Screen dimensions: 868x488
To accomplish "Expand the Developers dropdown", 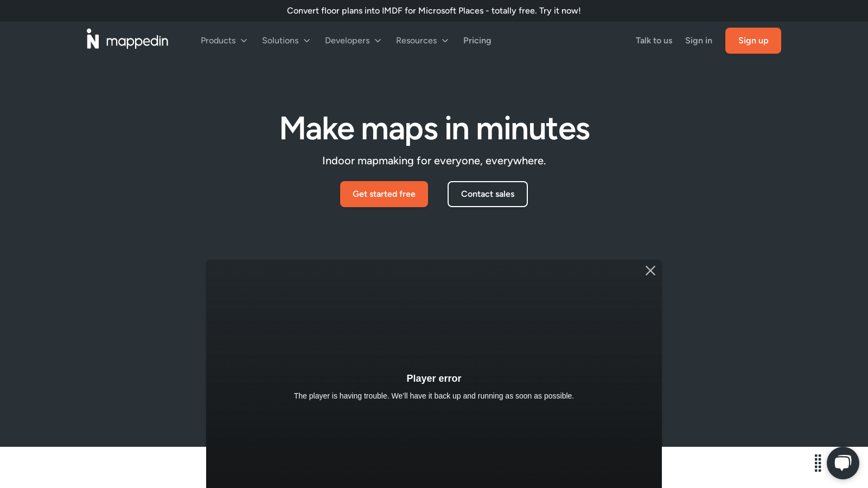I will (353, 41).
